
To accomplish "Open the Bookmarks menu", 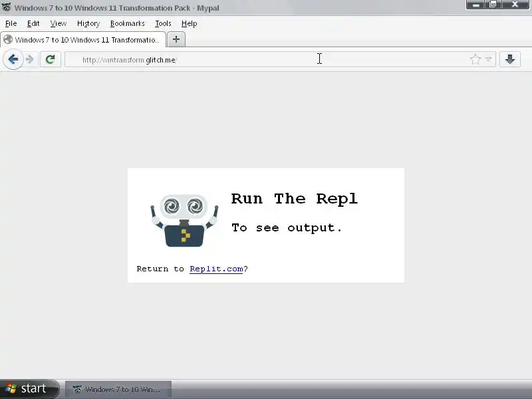I will click(x=127, y=23).
